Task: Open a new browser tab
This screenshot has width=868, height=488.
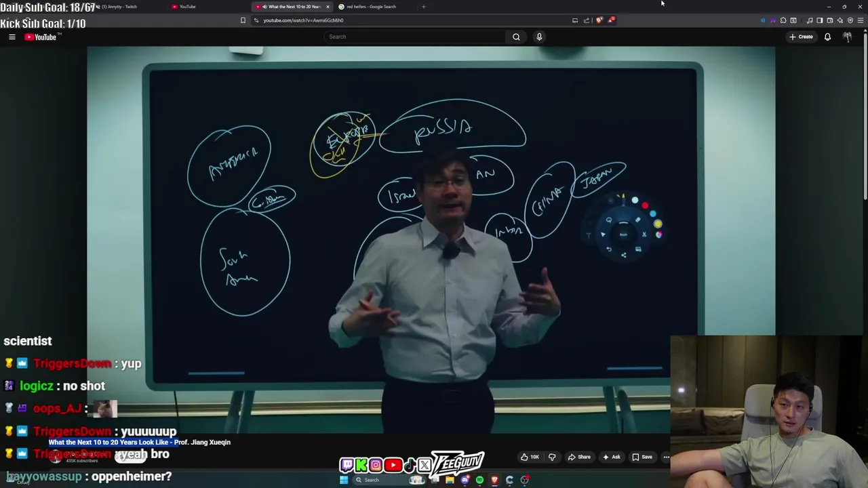Action: (x=424, y=7)
